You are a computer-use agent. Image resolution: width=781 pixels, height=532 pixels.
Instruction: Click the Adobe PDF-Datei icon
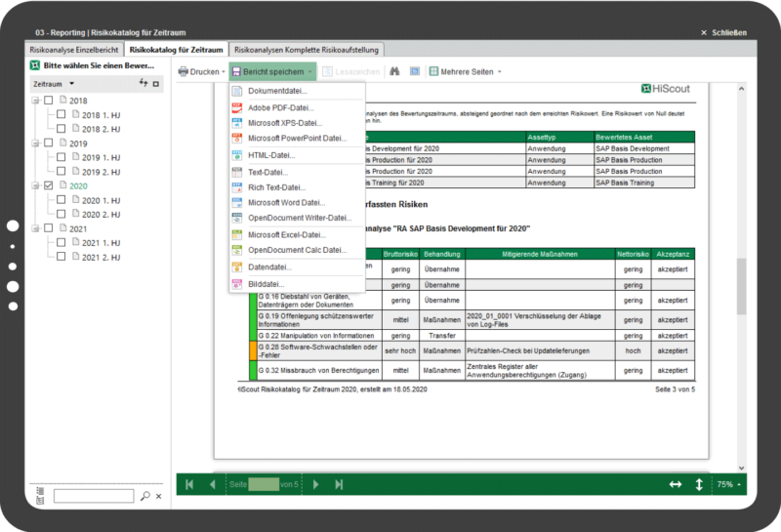point(237,107)
